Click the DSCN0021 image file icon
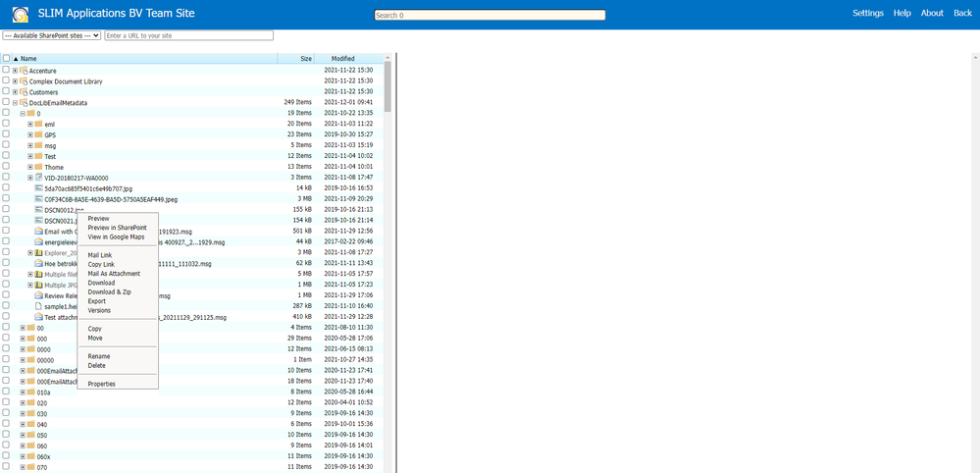Screen dimensions: 980x473 click(x=38, y=220)
